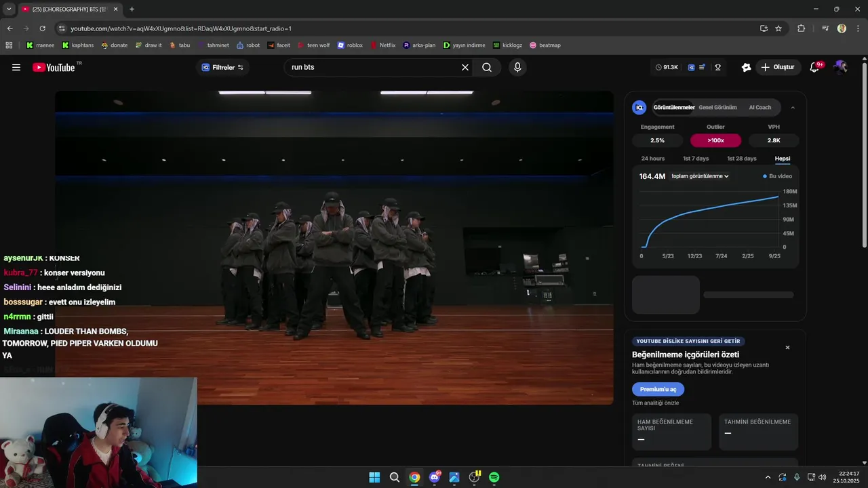
Task: Open the notifications bell
Action: (816, 67)
